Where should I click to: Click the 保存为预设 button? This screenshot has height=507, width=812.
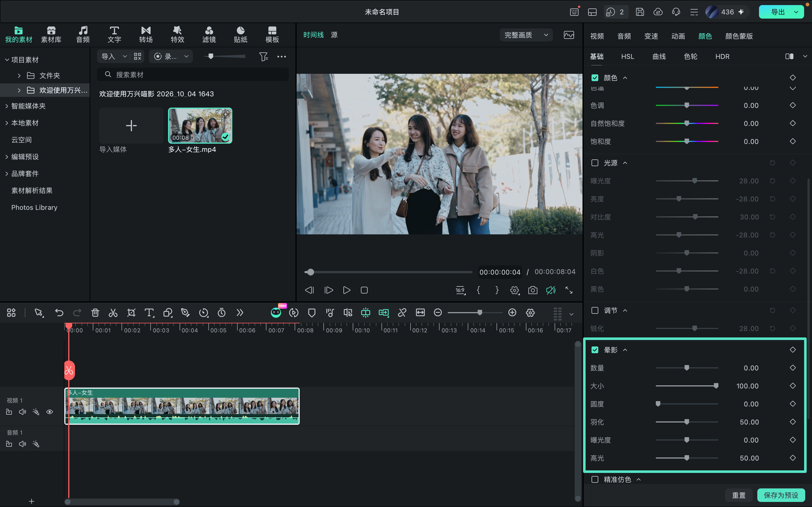pos(781,495)
